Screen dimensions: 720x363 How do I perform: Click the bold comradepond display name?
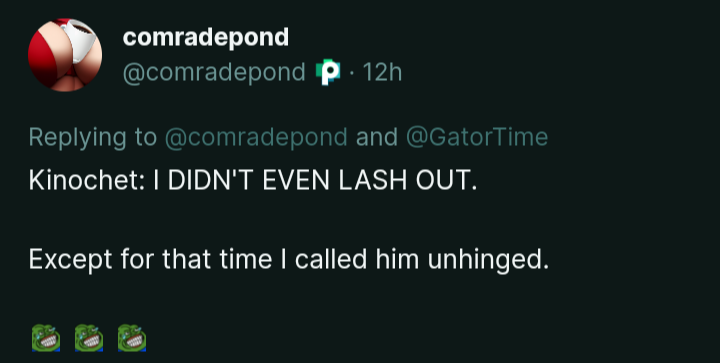(206, 38)
